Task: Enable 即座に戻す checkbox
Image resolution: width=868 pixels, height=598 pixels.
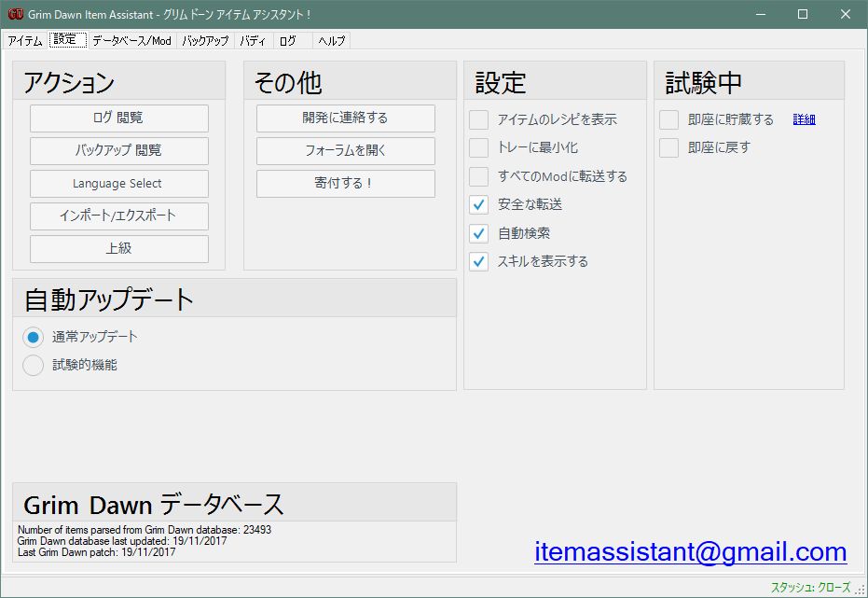Action: click(668, 147)
